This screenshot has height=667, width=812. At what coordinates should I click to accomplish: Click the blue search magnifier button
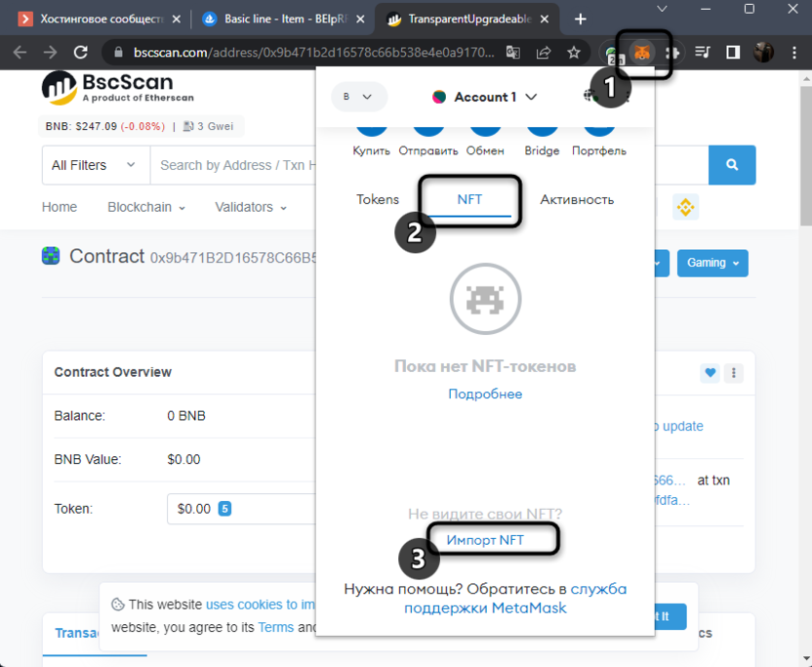point(732,165)
